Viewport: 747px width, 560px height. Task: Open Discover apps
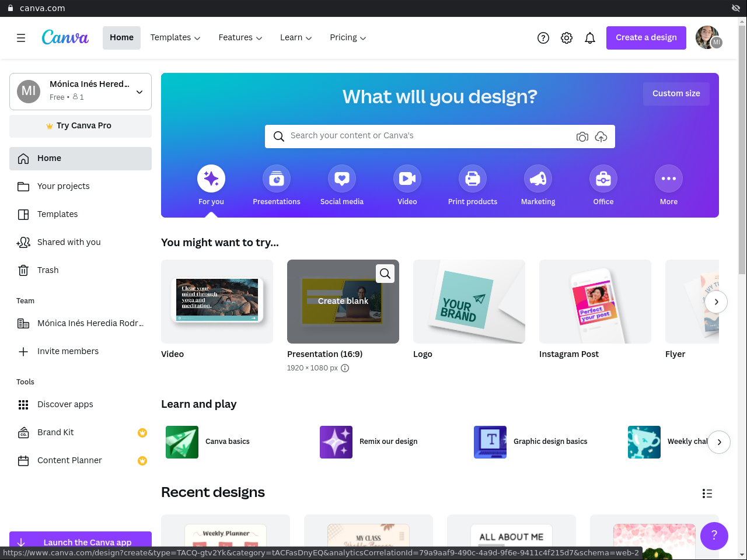coord(81,405)
